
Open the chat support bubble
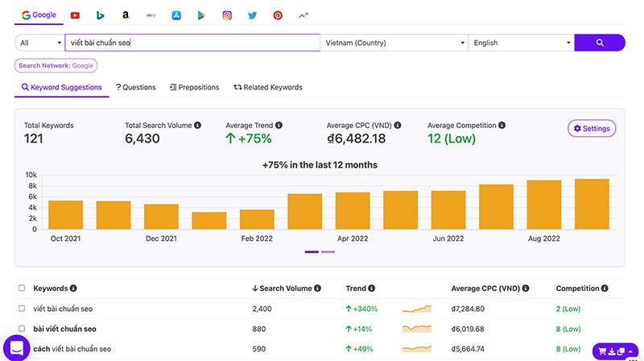pyautogui.click(x=17, y=347)
